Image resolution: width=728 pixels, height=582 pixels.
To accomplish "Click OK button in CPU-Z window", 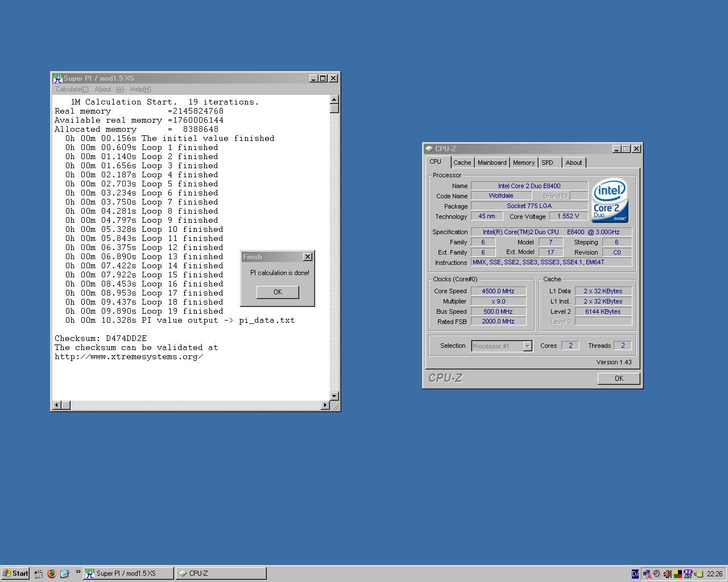I will [619, 379].
